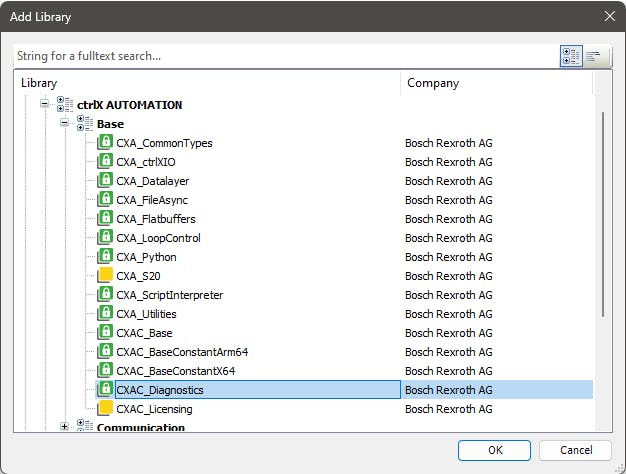Confirm selection with the OK button
Screen dimensions: 626x474
point(494,450)
